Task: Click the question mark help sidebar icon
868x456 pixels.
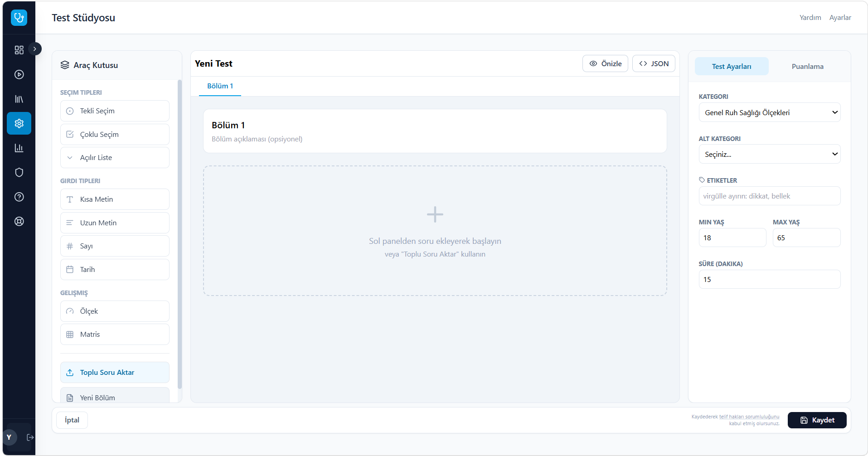Action: (19, 197)
